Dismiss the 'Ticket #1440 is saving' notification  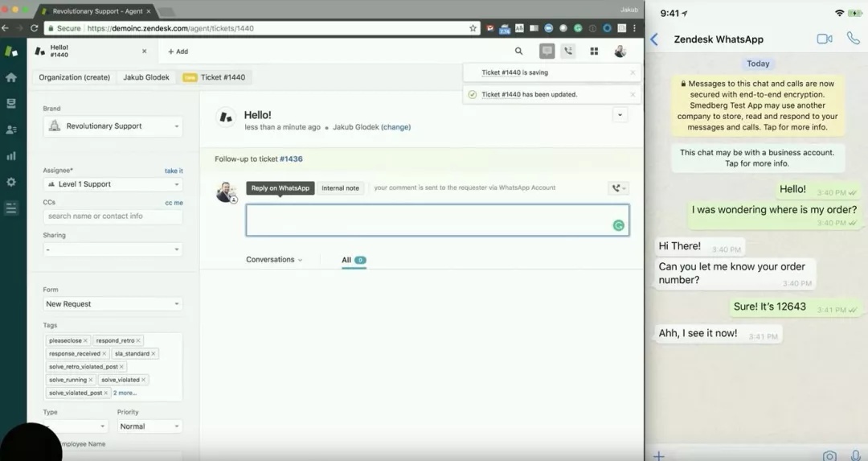(x=633, y=72)
